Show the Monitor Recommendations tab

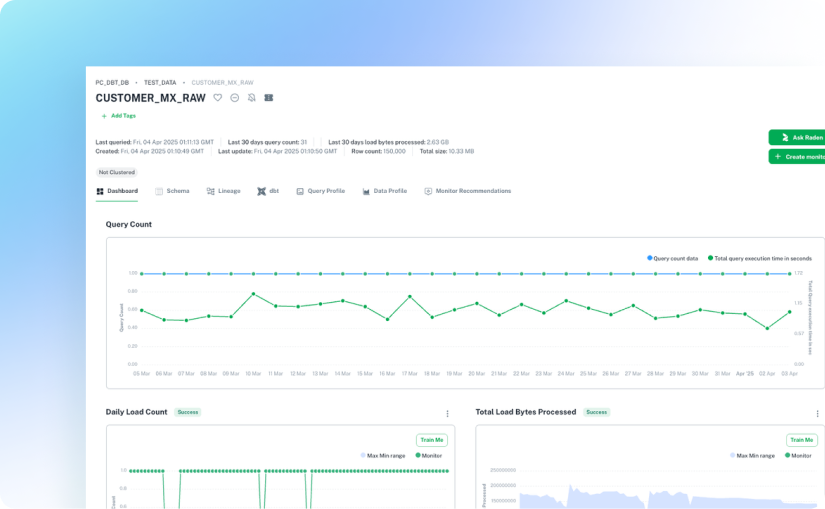click(468, 191)
